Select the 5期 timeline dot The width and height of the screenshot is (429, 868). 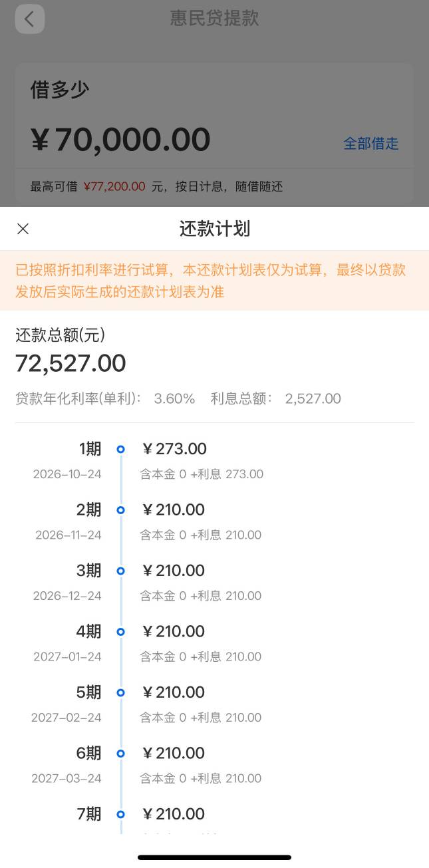coord(120,692)
